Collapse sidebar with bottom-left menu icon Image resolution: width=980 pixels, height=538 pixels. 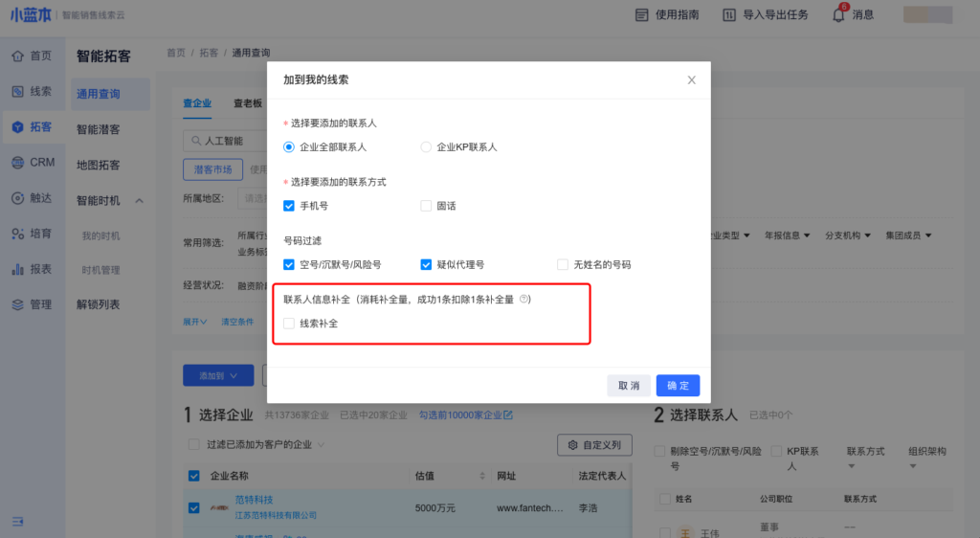(18, 520)
